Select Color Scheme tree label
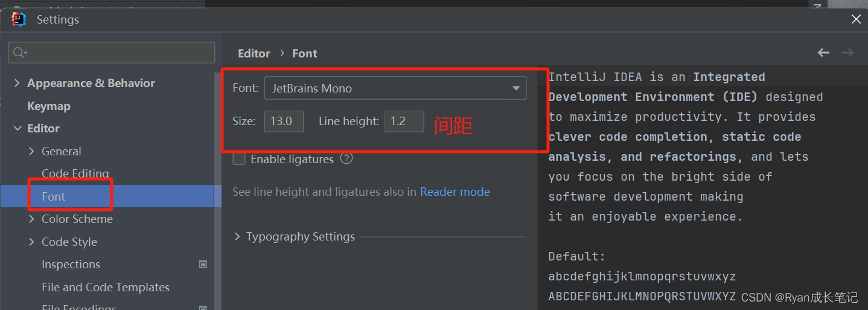The height and width of the screenshot is (310, 868). pos(77,219)
